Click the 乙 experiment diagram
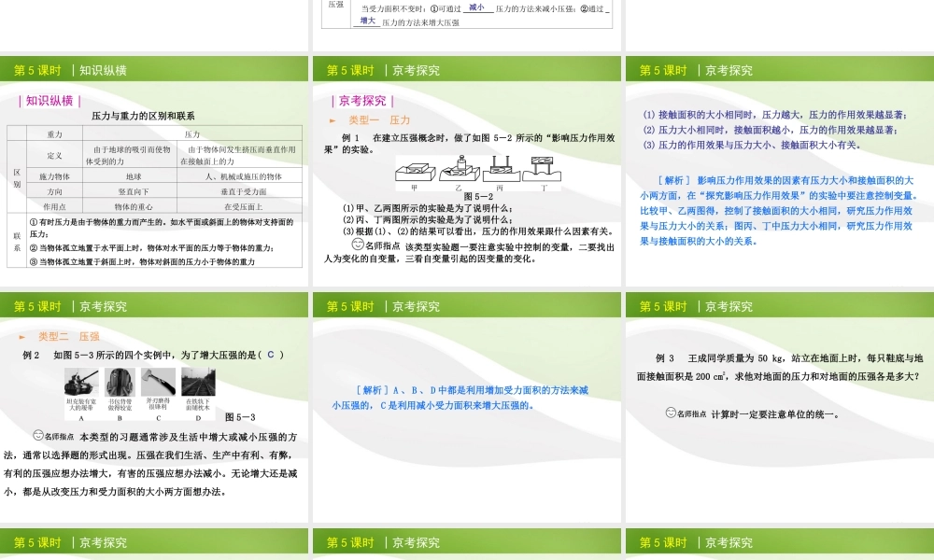The height and width of the screenshot is (560, 934). [460, 169]
